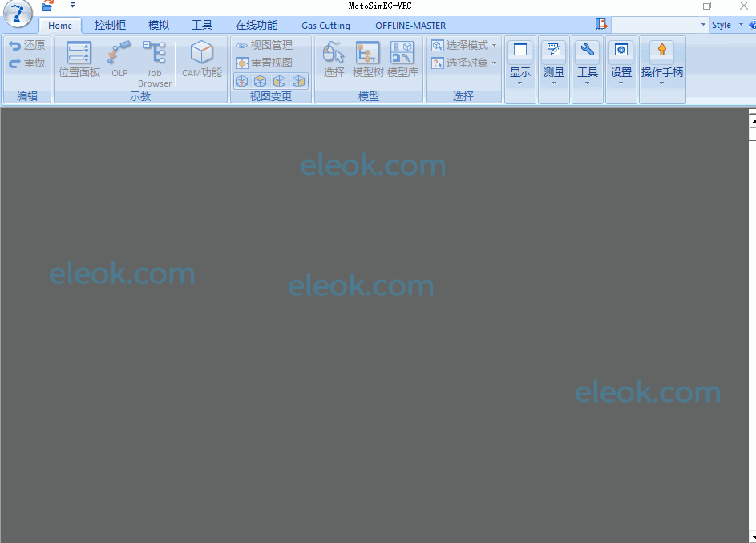Viewport: 756px width, 543px height.
Task: Click the 视图管理 eye icon
Action: [x=241, y=46]
